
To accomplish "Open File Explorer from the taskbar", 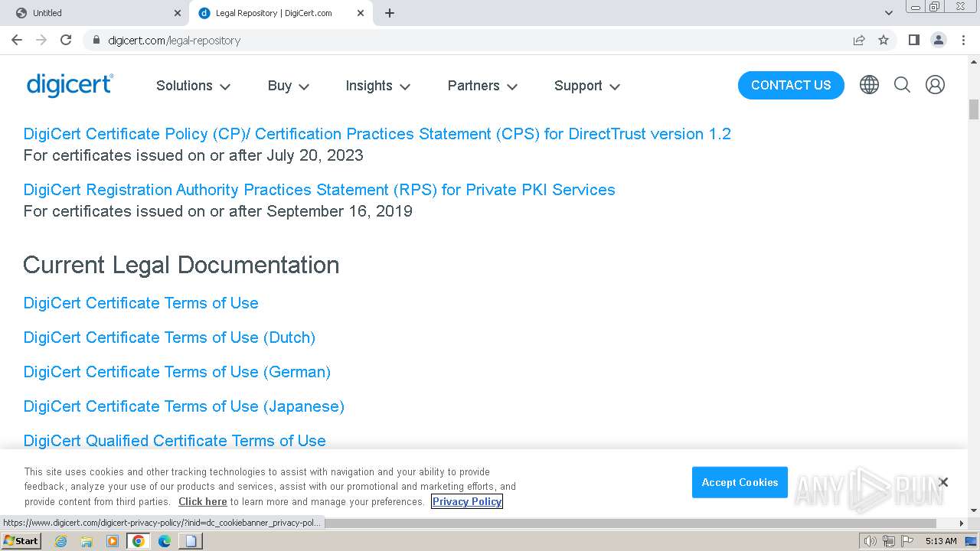I will tap(87, 541).
